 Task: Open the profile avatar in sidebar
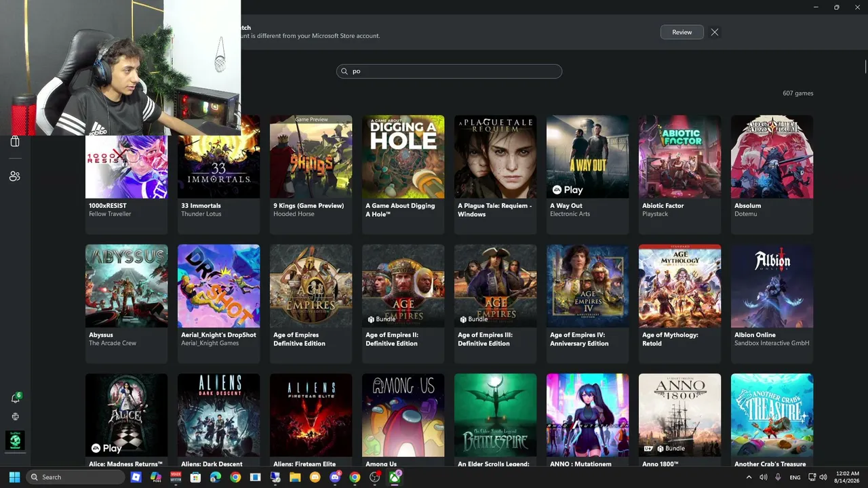15,441
